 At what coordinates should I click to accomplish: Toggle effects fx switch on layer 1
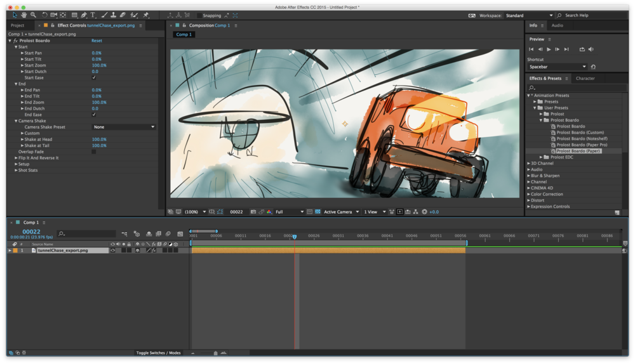154,250
